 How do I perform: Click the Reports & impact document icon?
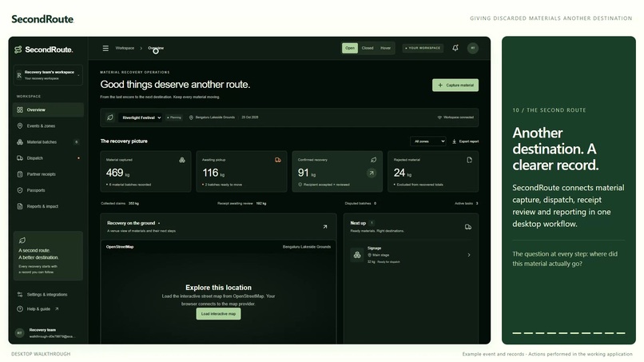pyautogui.click(x=20, y=206)
